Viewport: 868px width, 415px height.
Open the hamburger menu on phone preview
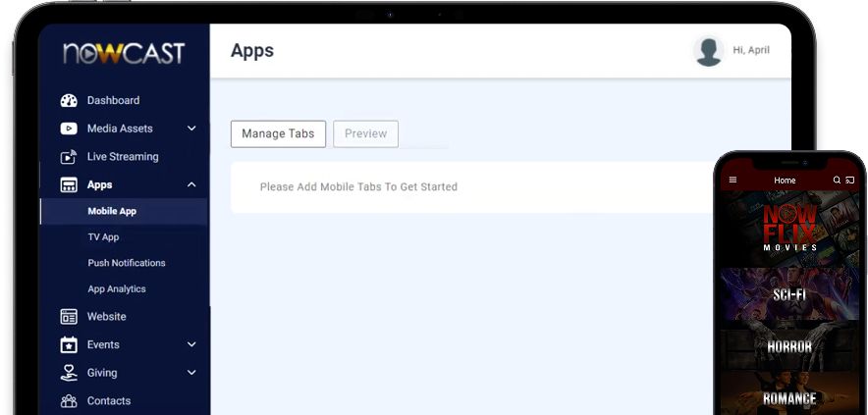click(x=732, y=181)
